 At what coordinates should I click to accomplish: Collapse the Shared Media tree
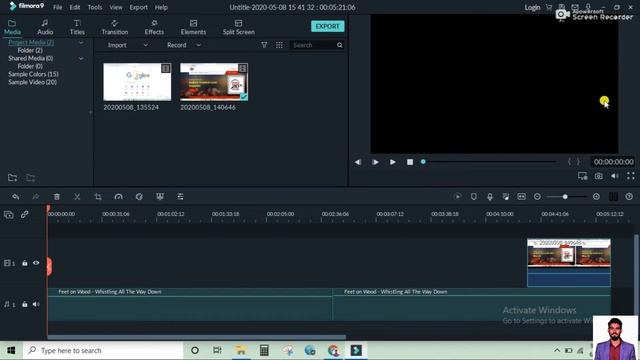81,58
